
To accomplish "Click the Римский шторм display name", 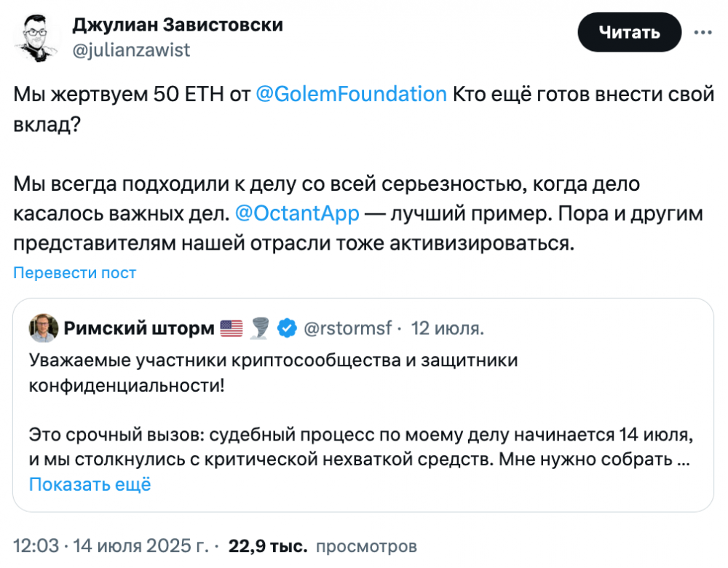I will pyautogui.click(x=138, y=329).
